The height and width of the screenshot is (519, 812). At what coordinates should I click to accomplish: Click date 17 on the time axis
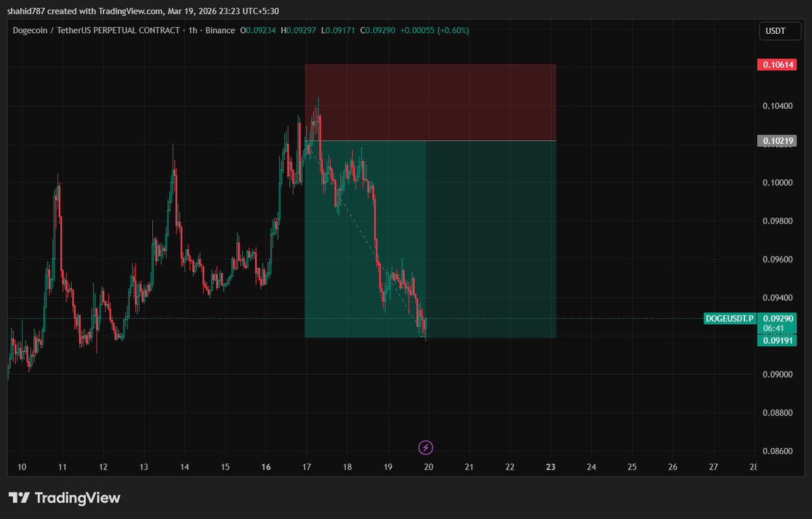(x=307, y=467)
